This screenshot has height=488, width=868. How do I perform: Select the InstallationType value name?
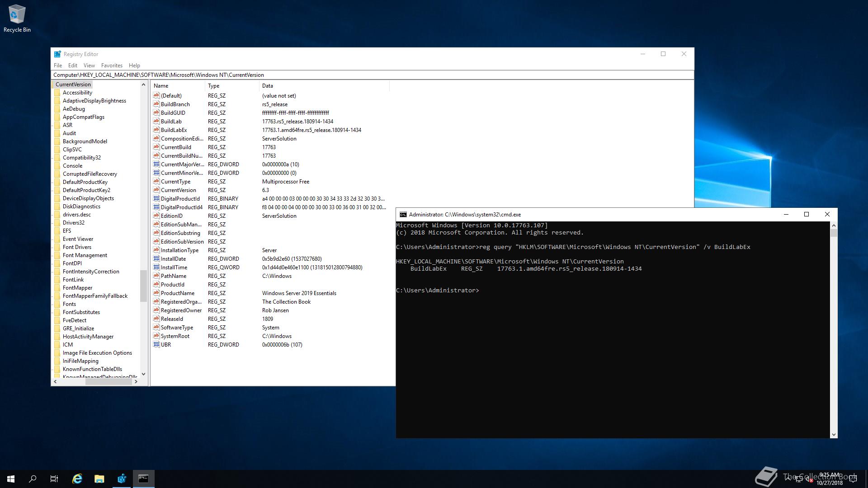click(x=179, y=250)
